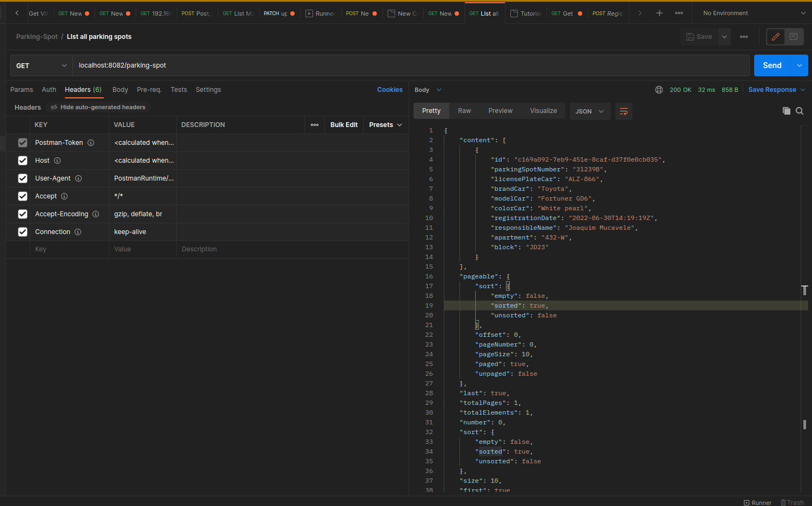Screen dimensions: 812x506
Task: Show info for Accept header
Action: coord(64,196)
